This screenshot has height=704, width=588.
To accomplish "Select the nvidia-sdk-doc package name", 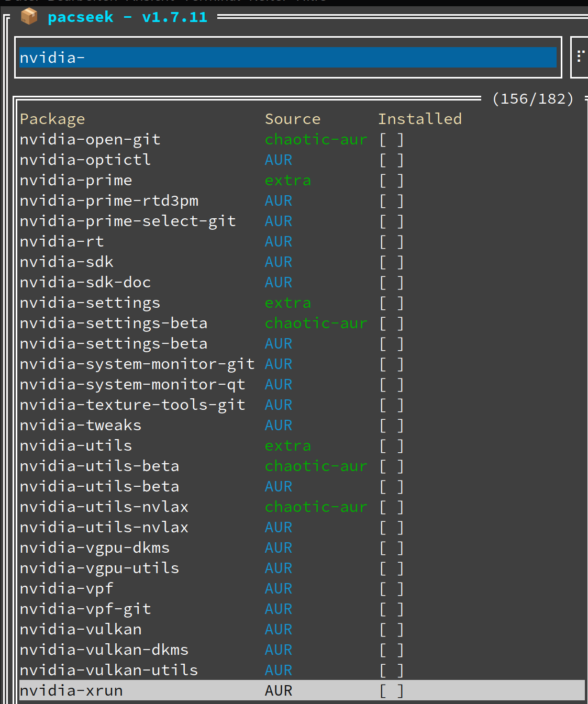I will pyautogui.click(x=85, y=283).
